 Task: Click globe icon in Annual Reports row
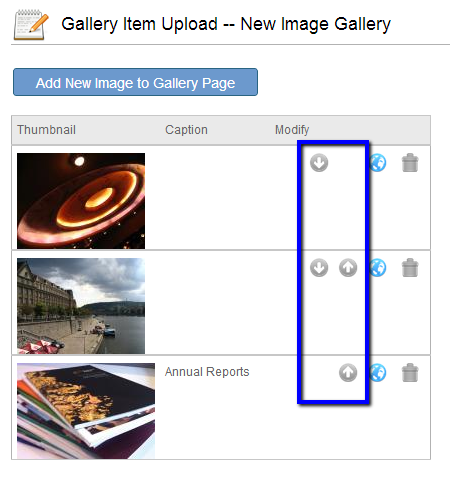point(378,372)
